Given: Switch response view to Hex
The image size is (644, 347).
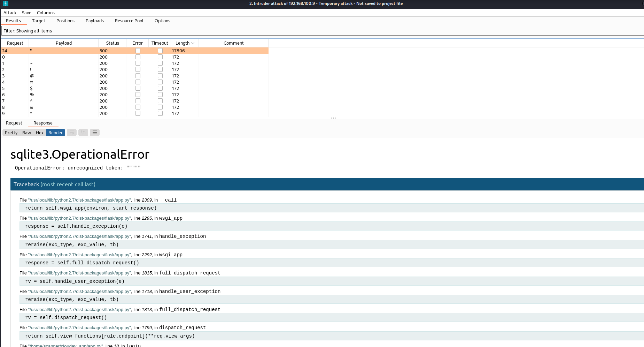Looking at the screenshot, I should [x=40, y=133].
